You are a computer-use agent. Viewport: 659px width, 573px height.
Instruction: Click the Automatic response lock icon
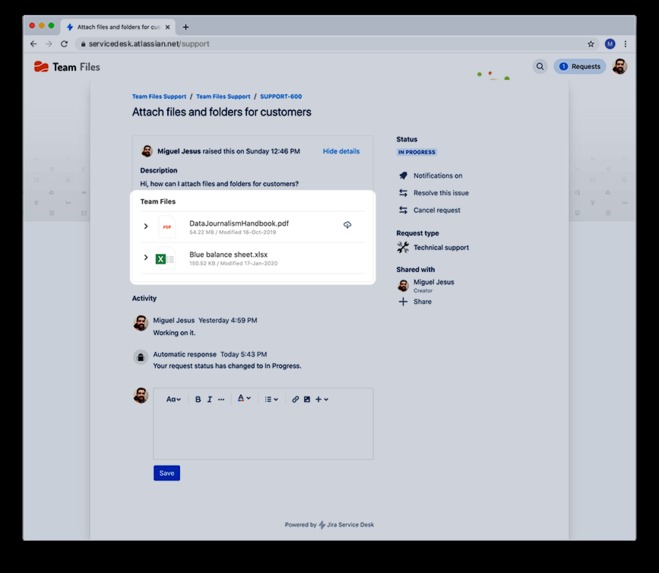[x=141, y=357]
